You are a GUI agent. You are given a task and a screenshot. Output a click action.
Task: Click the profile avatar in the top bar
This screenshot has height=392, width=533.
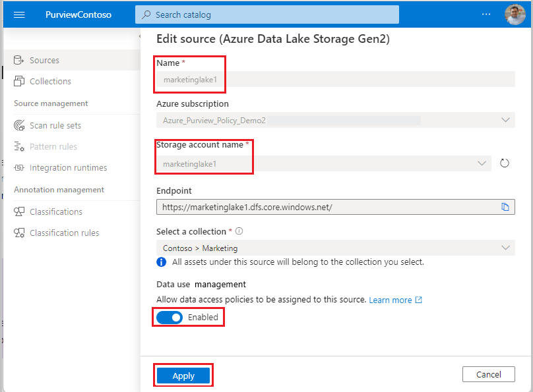(515, 14)
